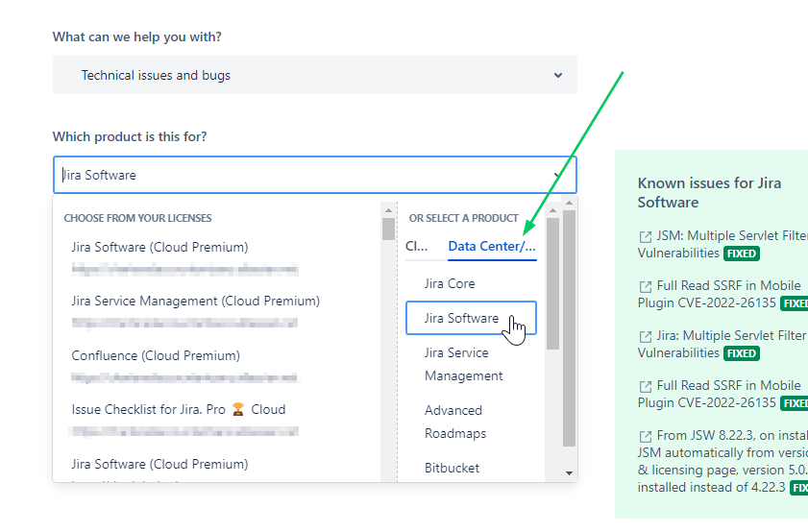The height and width of the screenshot is (532, 808).
Task: Select Bitbucket from the product list
Action: pos(452,468)
